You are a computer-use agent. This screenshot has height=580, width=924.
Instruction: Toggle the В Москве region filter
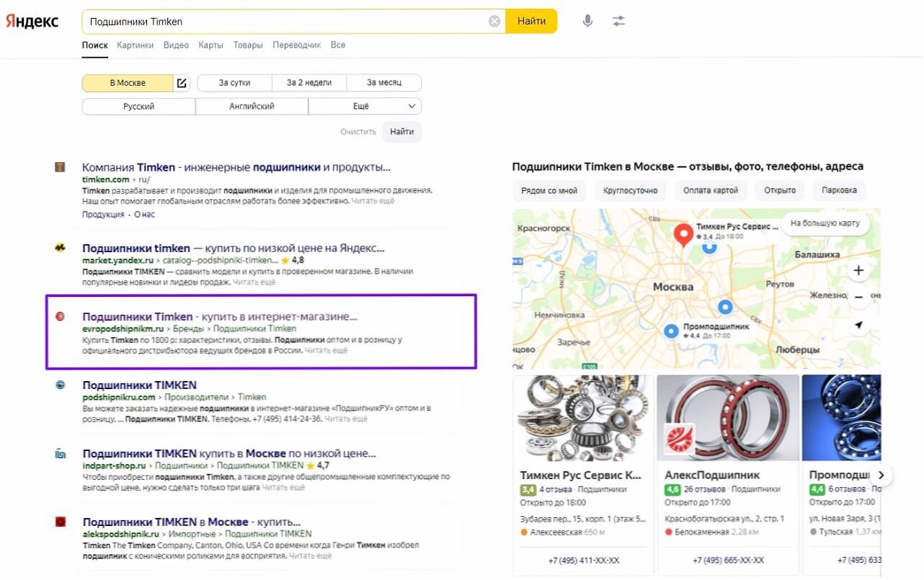(128, 83)
